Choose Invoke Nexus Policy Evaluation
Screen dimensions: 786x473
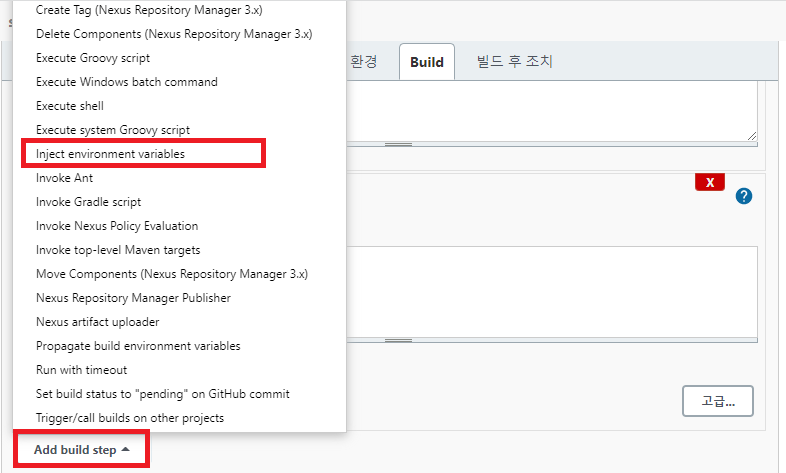click(117, 226)
